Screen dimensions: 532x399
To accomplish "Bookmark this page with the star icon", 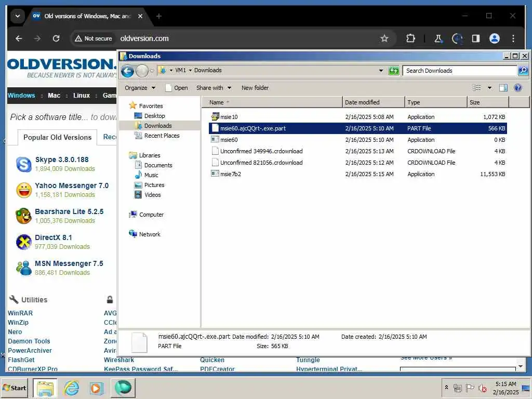I will pyautogui.click(x=384, y=38).
